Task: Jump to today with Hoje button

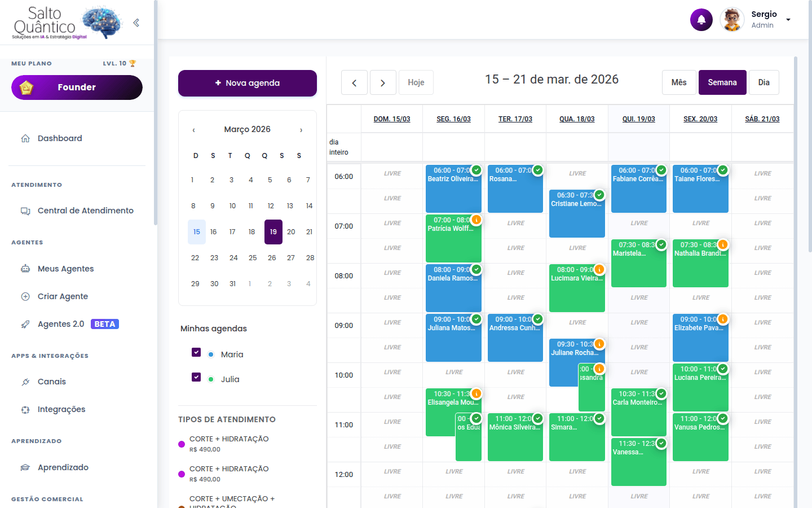Action: click(416, 82)
